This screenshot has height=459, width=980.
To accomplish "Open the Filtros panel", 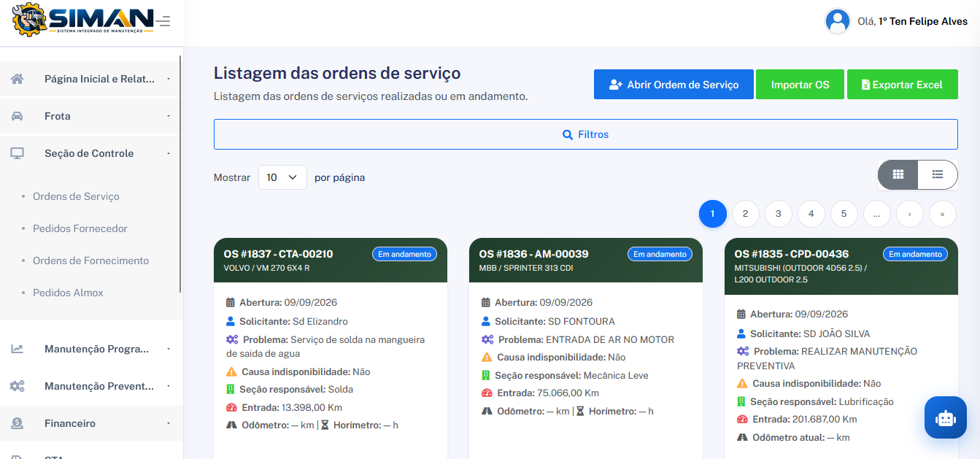I will [585, 134].
